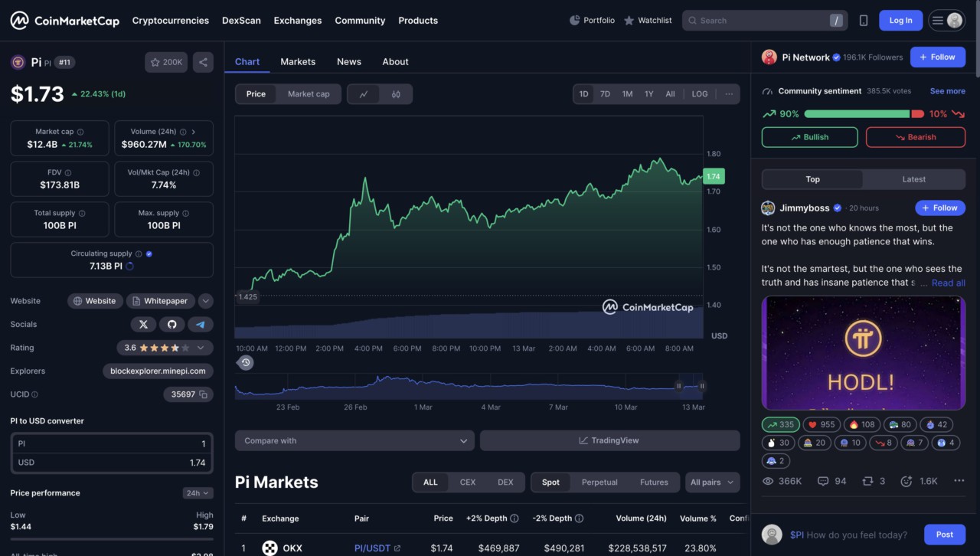Open Pi Network's X profile icon
Screen dimensions: 980x556
[x=143, y=324]
